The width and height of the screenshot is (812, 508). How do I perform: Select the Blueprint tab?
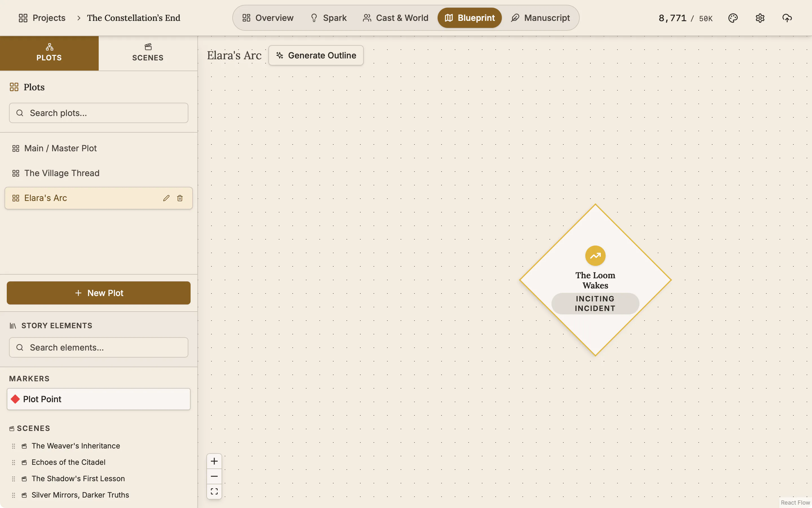point(469,18)
